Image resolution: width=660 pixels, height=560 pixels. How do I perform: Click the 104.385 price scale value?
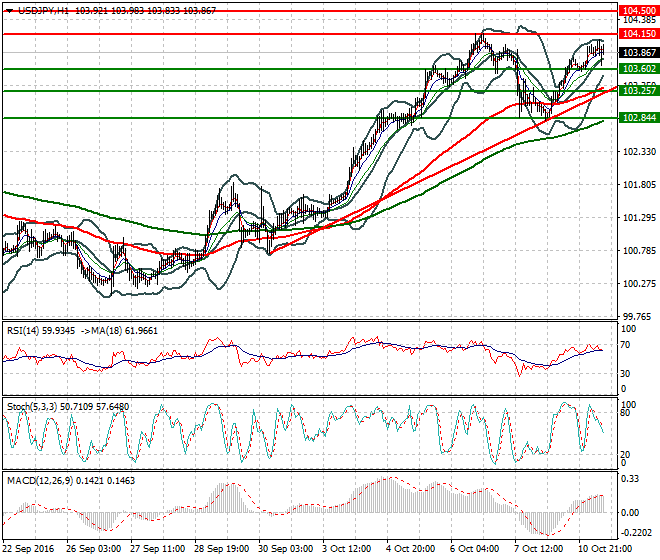[x=639, y=20]
